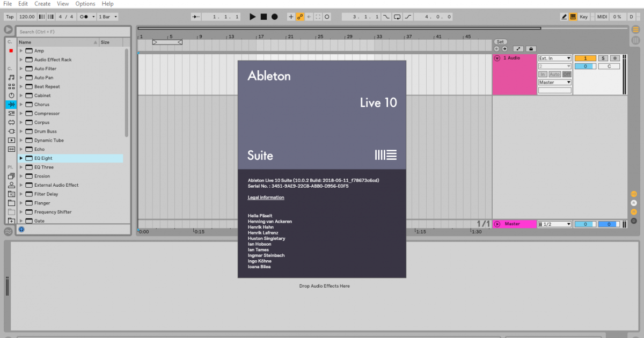Click Re-enable Automation arrow

(309, 17)
